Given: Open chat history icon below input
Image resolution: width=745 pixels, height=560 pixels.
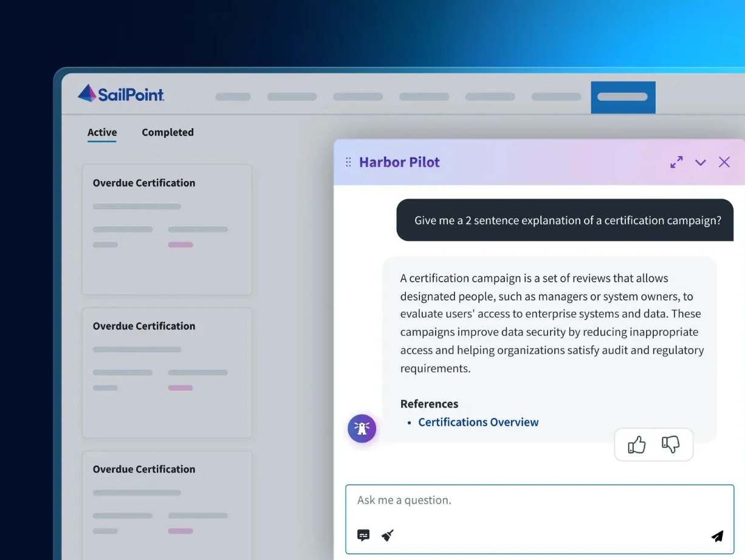Looking at the screenshot, I should (363, 535).
